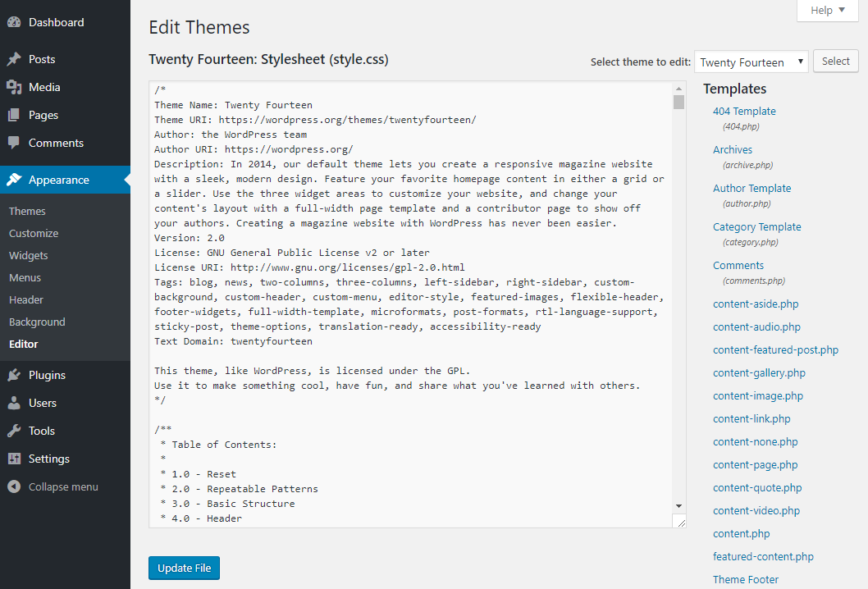Click the textarea resize handle corner
Viewport: 868px width, 589px height.
click(x=680, y=522)
